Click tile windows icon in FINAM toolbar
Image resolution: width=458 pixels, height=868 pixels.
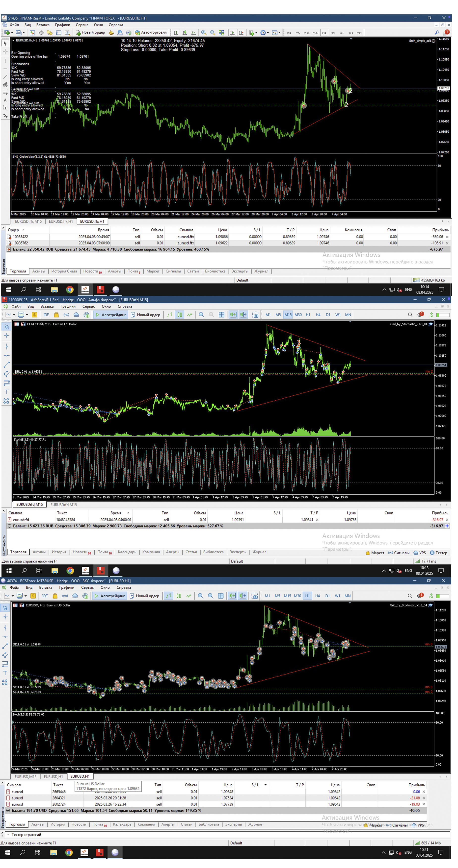pos(222,33)
